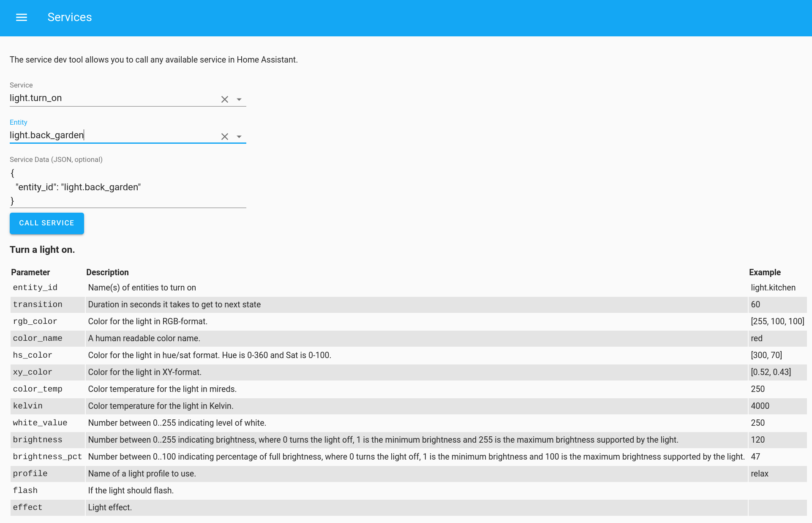Image resolution: width=812 pixels, height=523 pixels.
Task: Clear the selected service light.turn_on
Action: pos(224,99)
